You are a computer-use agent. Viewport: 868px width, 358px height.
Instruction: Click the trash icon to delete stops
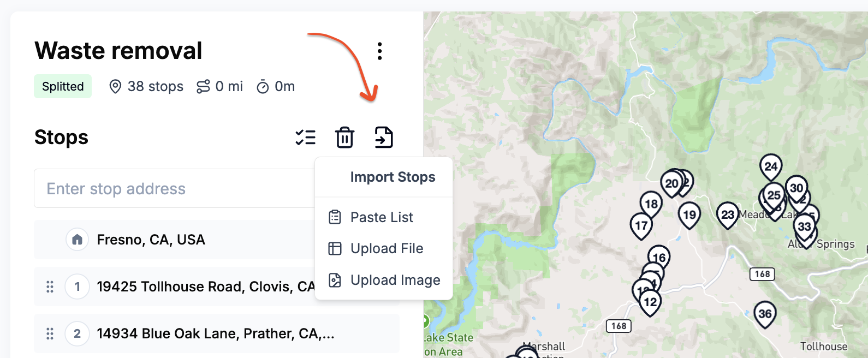(344, 137)
